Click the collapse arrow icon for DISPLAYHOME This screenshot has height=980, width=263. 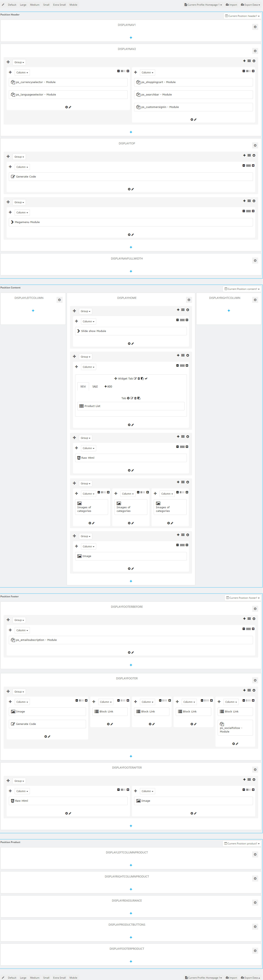click(188, 300)
